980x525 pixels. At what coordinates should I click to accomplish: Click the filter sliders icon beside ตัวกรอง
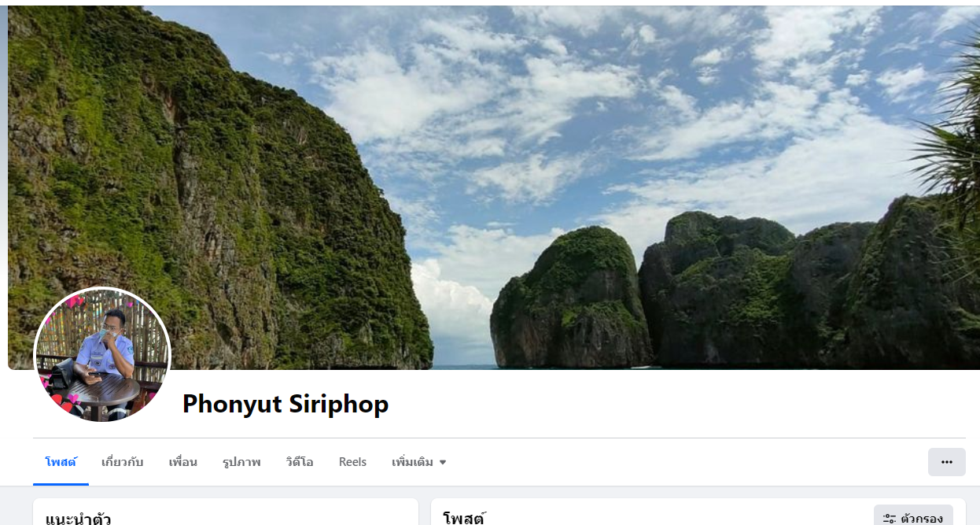click(x=890, y=519)
